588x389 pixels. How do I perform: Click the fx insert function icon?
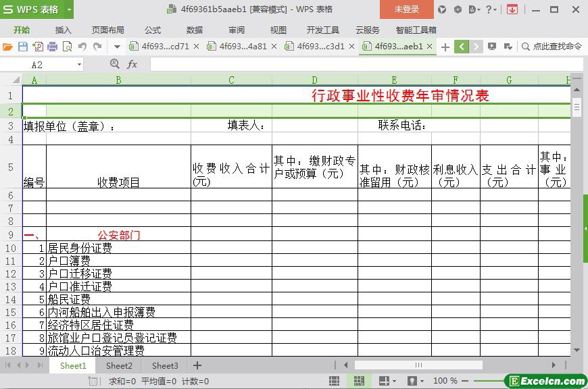click(132, 64)
